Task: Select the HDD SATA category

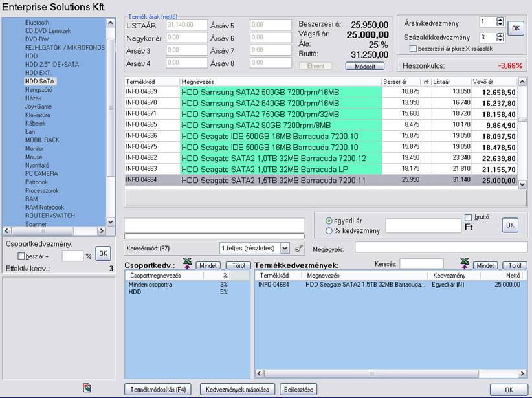Action: click(39, 82)
